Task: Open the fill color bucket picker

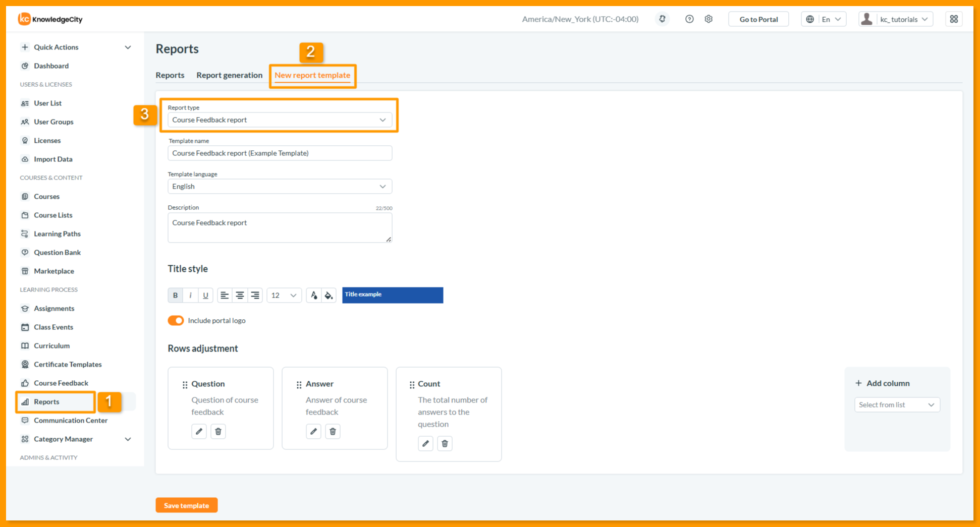Action: pos(329,295)
